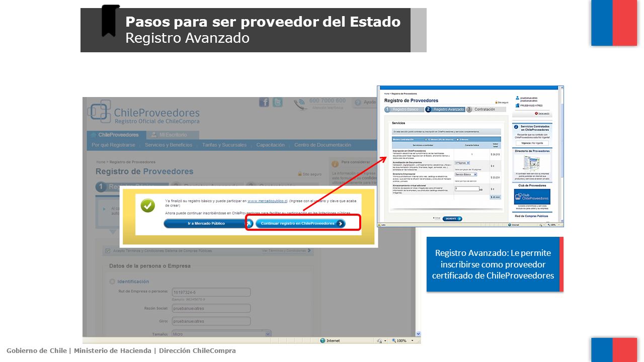Click the Home breadcrumb link on the left page
Screen dimensions: 644x362
point(101,162)
